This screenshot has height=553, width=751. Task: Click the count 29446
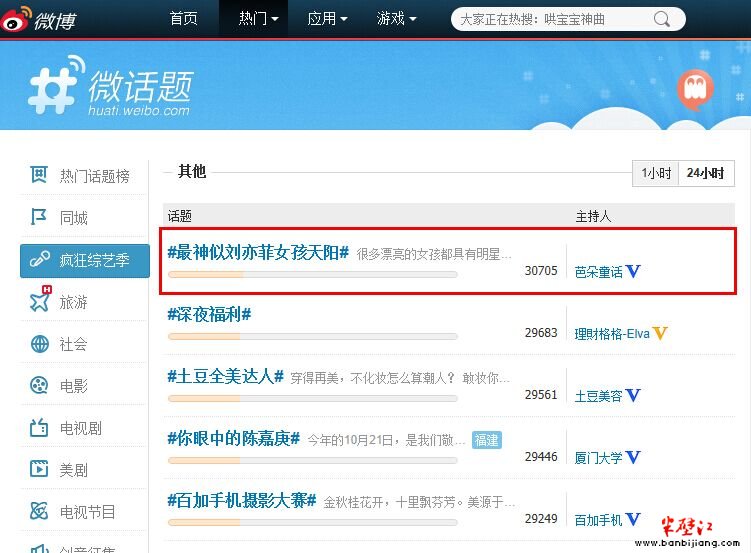click(541, 457)
